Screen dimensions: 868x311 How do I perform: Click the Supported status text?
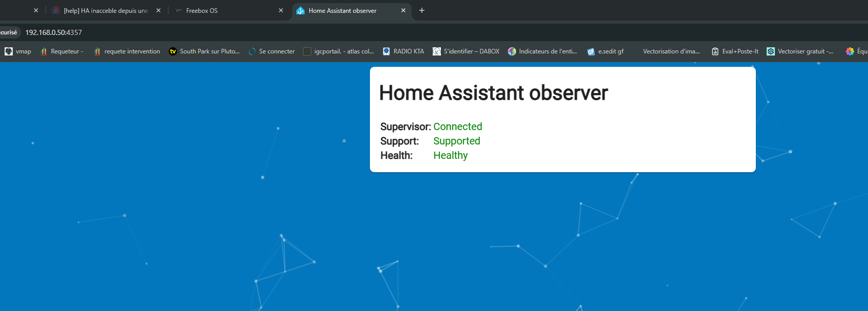(x=457, y=141)
